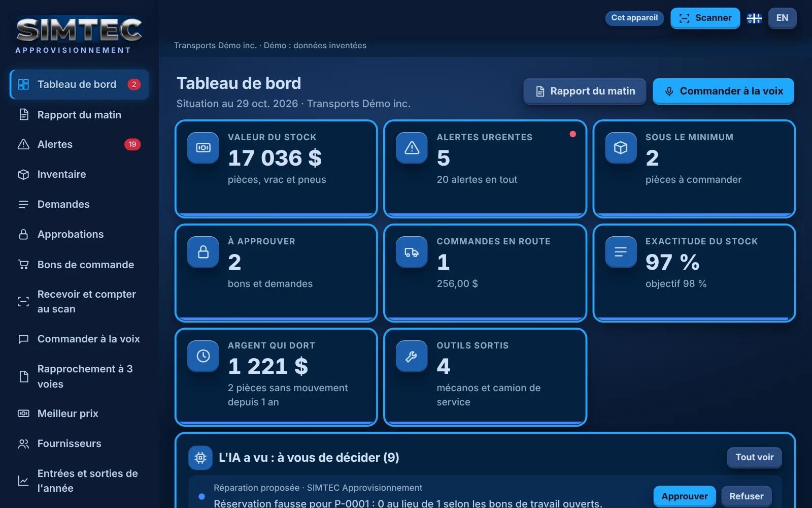The height and width of the screenshot is (508, 812).
Task: Click the Sous le minimum box icon
Action: pyautogui.click(x=621, y=148)
